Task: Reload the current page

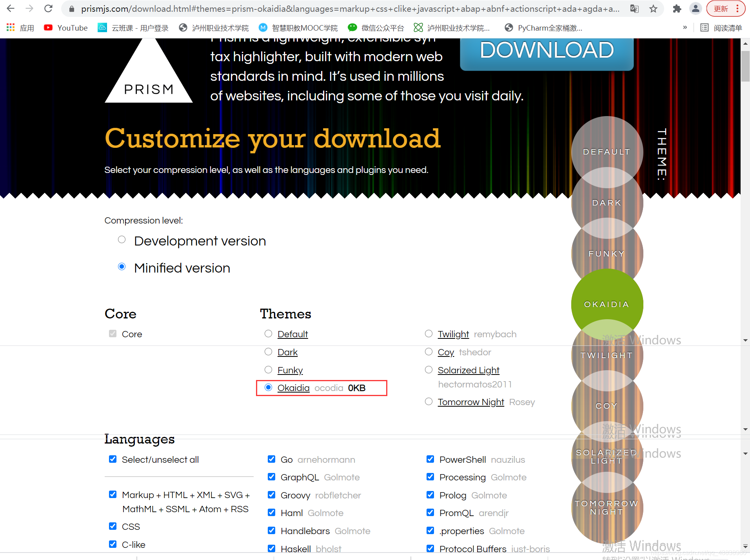Action: (x=48, y=8)
